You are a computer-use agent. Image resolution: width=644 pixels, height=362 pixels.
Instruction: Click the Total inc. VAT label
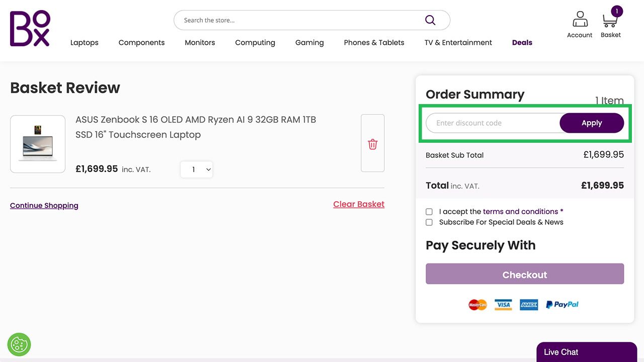[452, 186]
